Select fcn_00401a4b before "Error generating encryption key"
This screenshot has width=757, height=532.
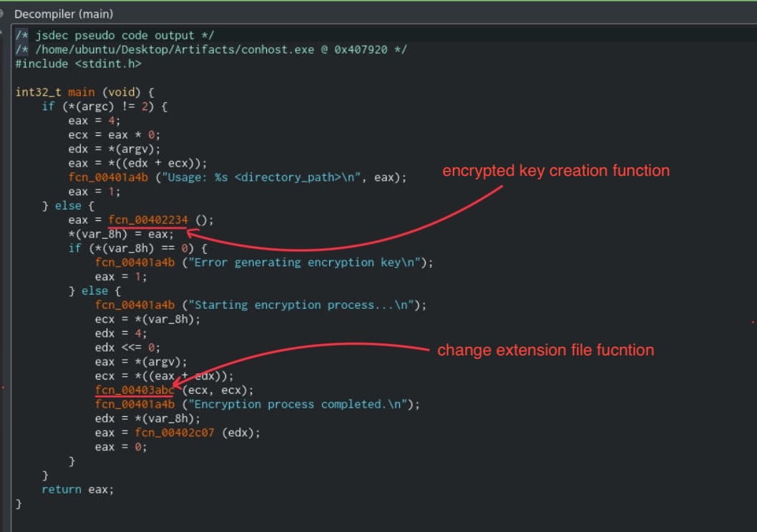click(134, 262)
